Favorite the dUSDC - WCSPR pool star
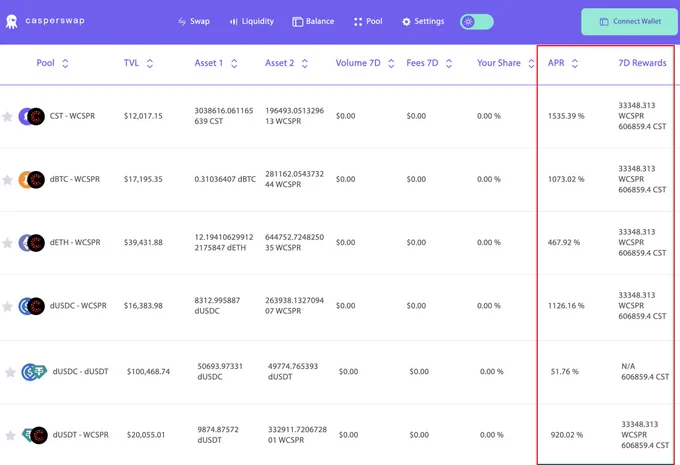 (7, 306)
